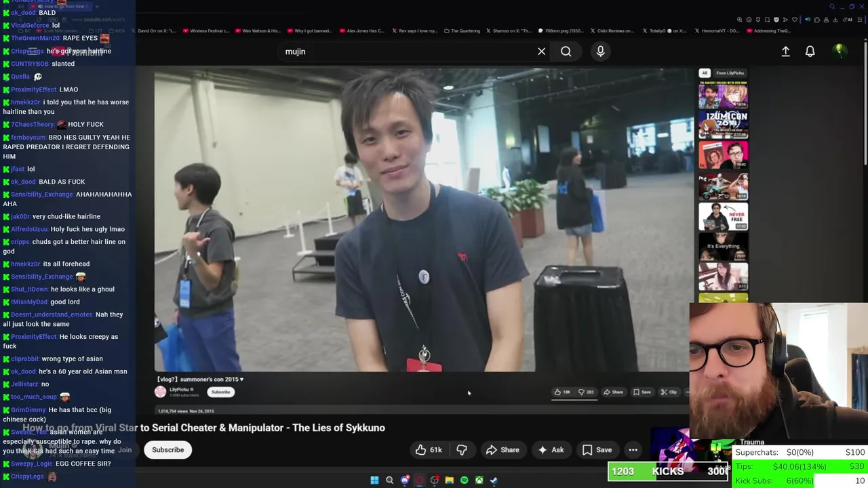Open the browser AI assistant button

click(848, 20)
